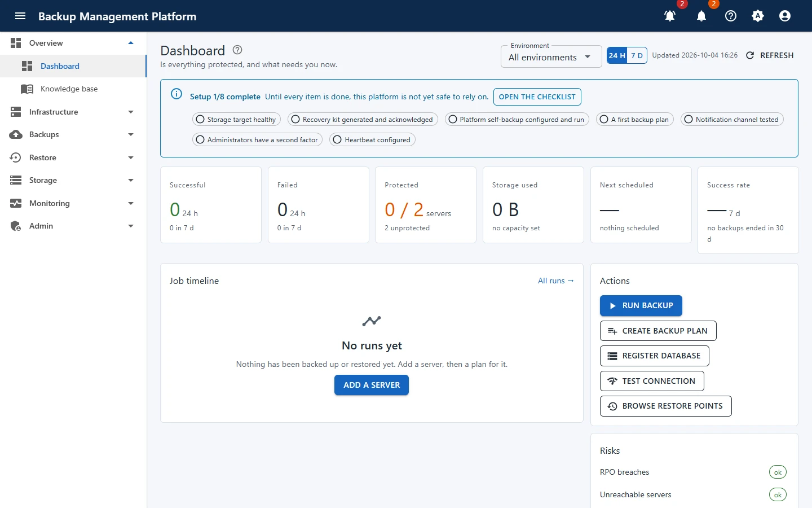Viewport: 812px width, 508px height.
Task: Click the Refresh button
Action: (770, 55)
